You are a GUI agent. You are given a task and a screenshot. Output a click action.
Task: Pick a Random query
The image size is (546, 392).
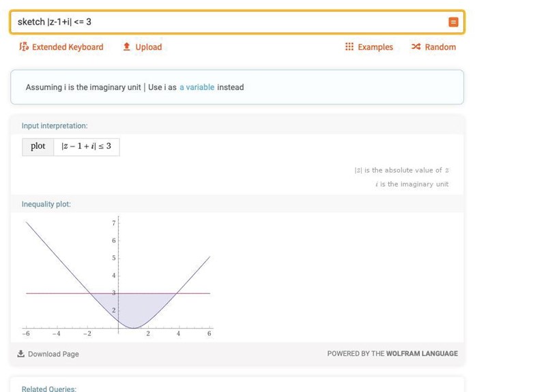433,47
